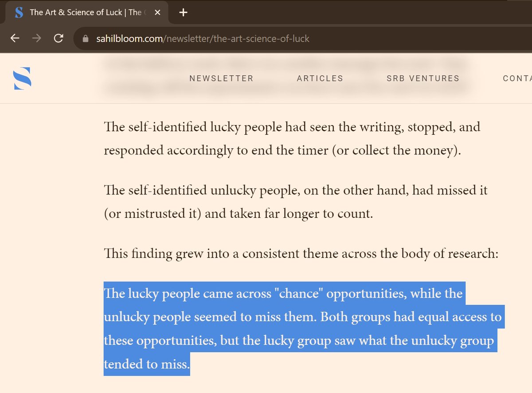532x393 pixels.
Task: Reload the page with the refresh icon
Action: click(58, 39)
